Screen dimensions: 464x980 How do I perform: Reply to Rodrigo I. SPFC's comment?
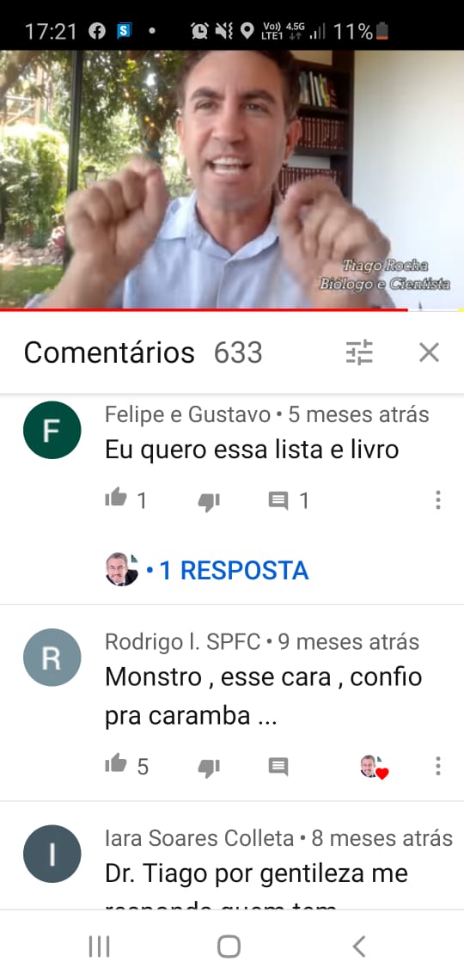click(x=278, y=766)
